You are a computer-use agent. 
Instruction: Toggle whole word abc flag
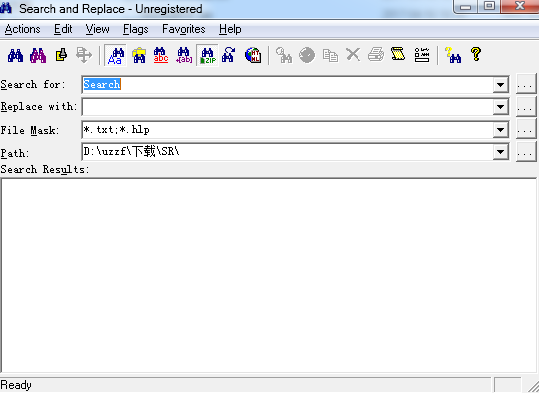point(161,55)
